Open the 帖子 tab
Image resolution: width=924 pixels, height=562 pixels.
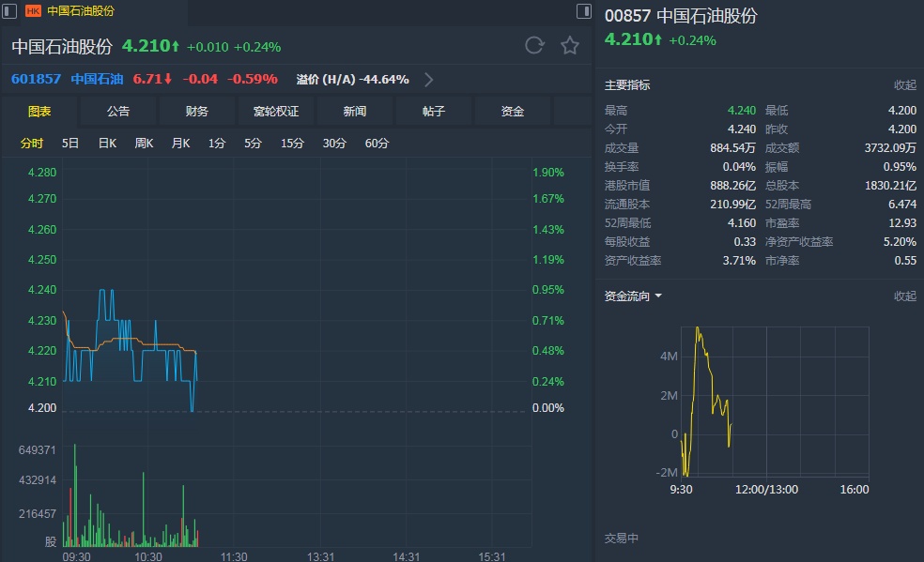tap(434, 112)
